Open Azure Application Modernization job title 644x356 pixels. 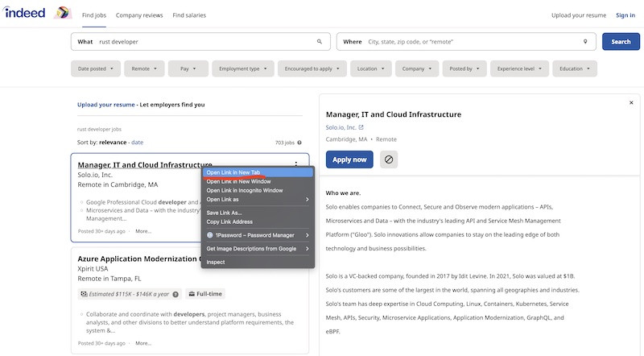pos(138,259)
